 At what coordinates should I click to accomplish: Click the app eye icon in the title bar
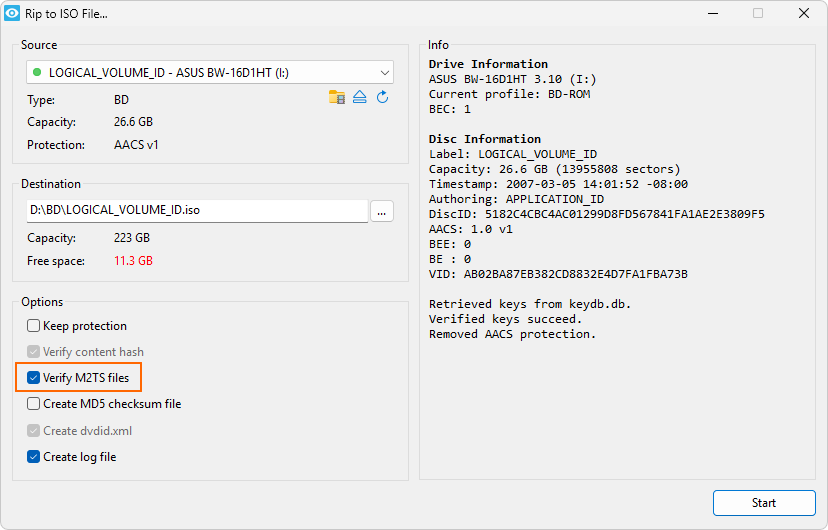coord(12,13)
